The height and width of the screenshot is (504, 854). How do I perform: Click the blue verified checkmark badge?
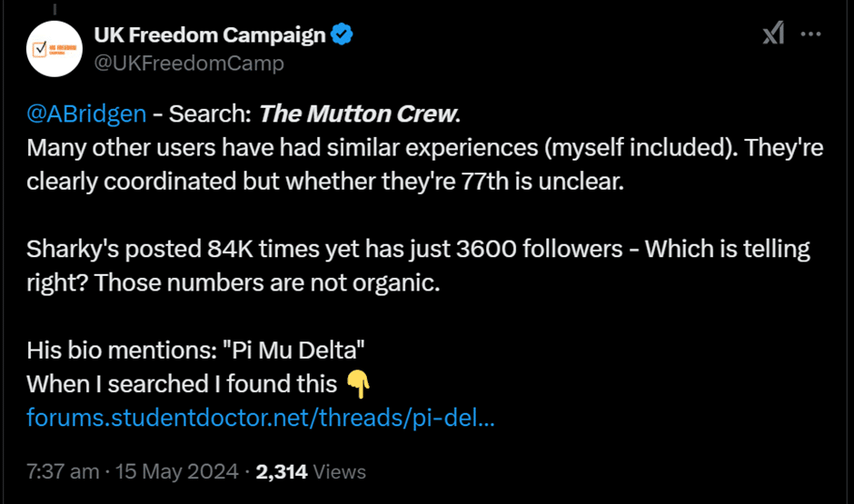tap(342, 35)
